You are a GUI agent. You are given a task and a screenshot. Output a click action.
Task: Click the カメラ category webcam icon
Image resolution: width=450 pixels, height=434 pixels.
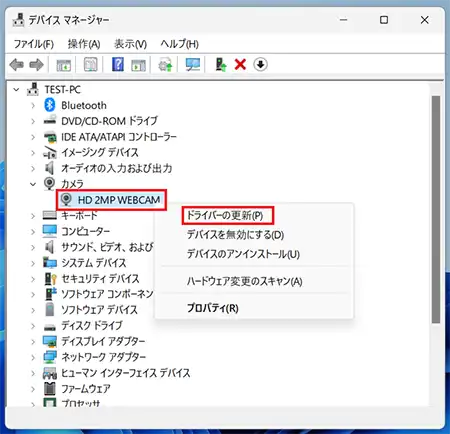(x=49, y=184)
